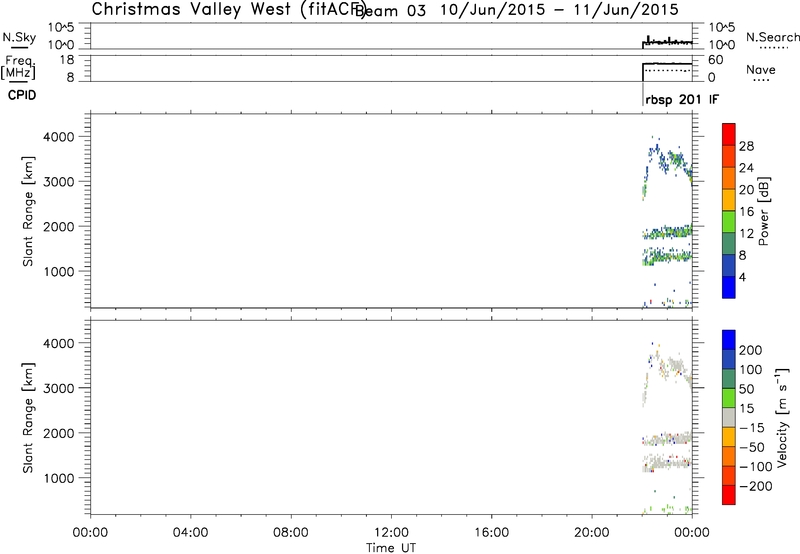
Task: Pick light green 12–16 dB power swatch
Action: pos(729,222)
